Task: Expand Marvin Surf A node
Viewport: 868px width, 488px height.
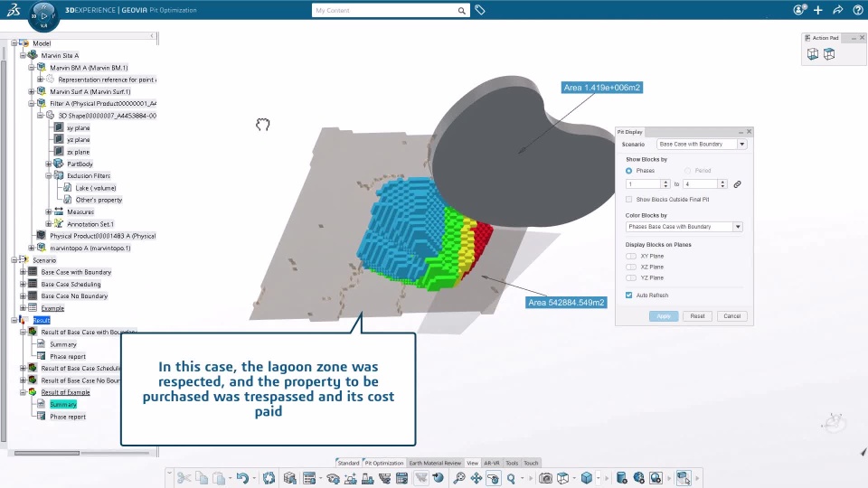Action: point(32,91)
